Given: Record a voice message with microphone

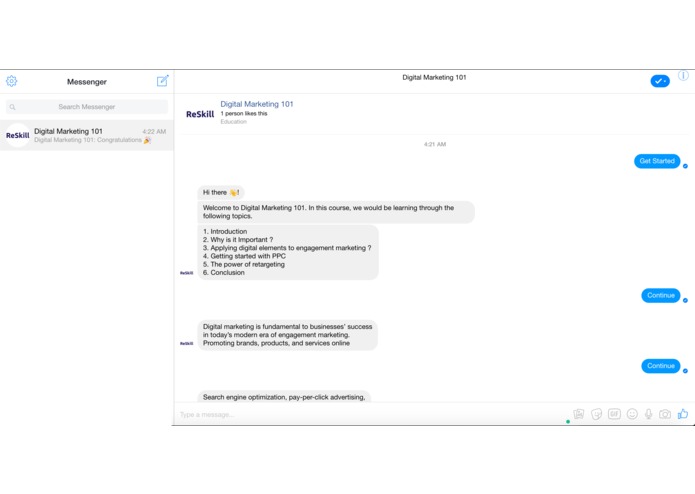Looking at the screenshot, I should tap(648, 414).
